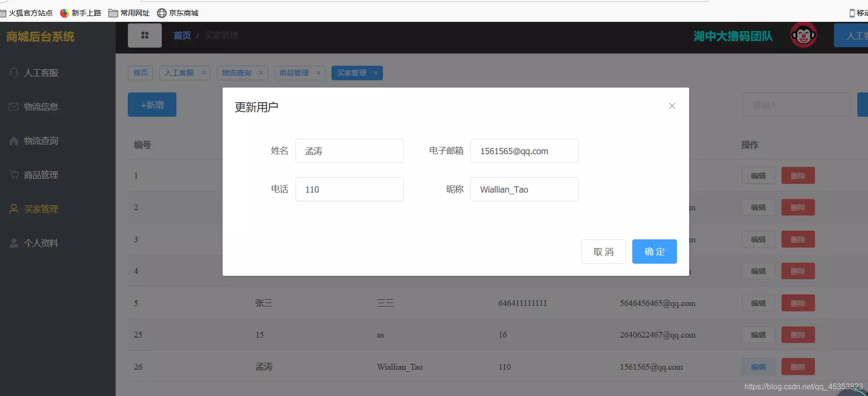Click the 姓名 input field
The height and width of the screenshot is (396, 868).
349,151
